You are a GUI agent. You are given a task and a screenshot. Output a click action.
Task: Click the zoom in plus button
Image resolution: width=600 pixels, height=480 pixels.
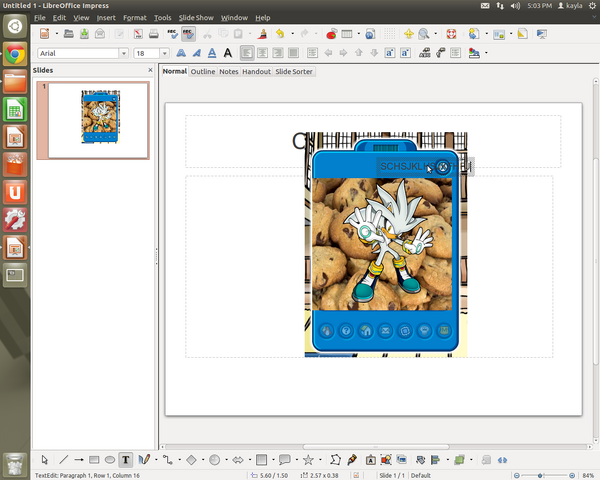click(572, 475)
